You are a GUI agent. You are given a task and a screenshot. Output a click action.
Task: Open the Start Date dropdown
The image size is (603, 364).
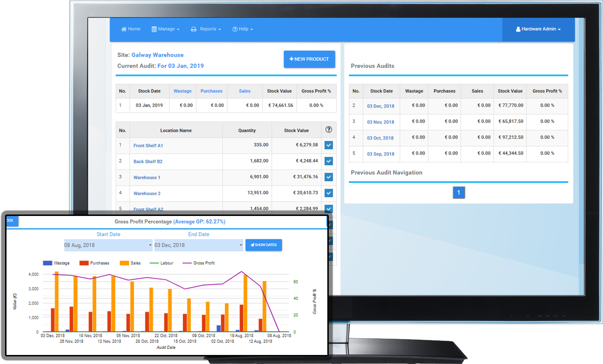point(108,245)
